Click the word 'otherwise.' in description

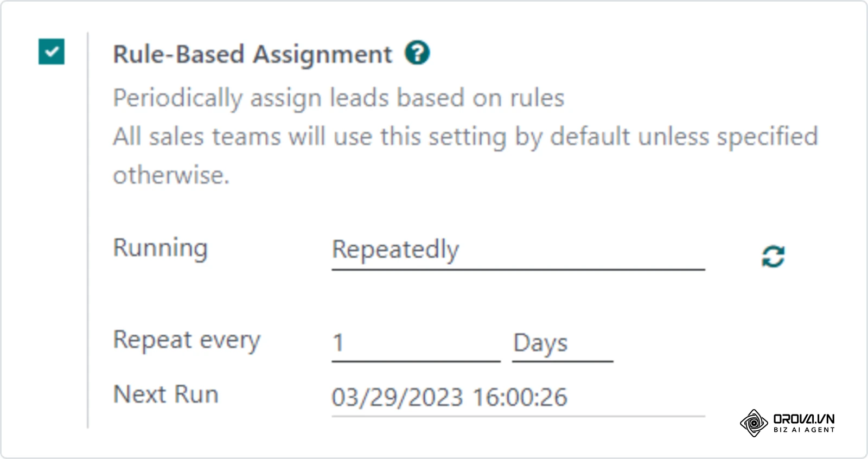pyautogui.click(x=171, y=175)
